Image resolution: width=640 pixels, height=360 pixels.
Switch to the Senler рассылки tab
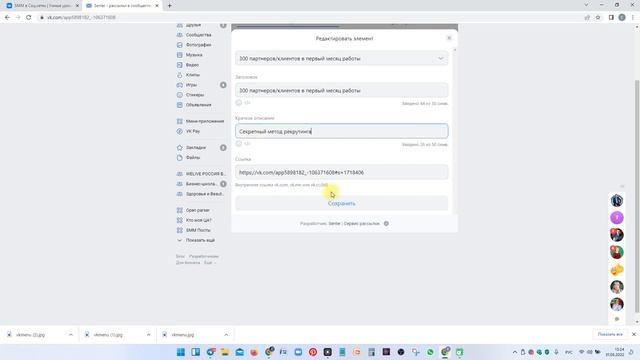[x=121, y=6]
